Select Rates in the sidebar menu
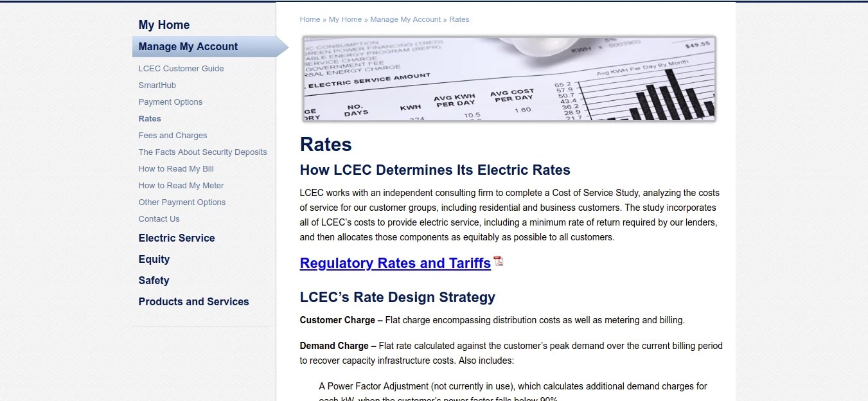Viewport: 868px width, 401px height. 149,118
